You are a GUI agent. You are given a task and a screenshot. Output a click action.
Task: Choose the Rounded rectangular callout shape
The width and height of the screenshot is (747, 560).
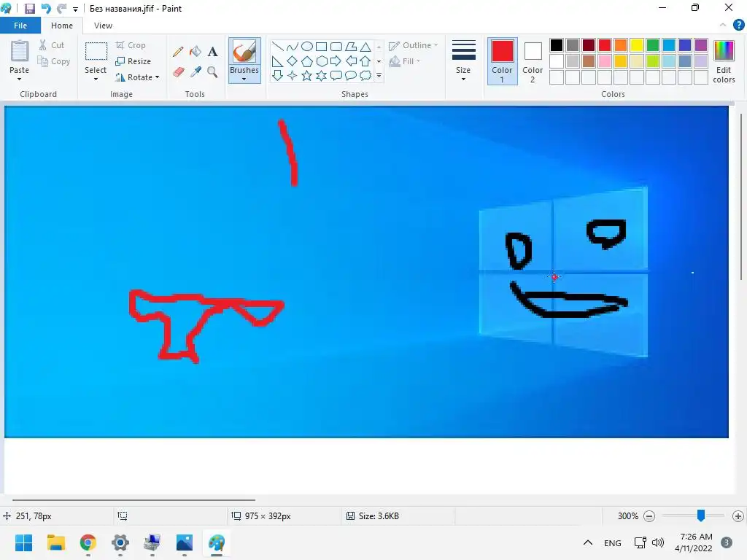tap(336, 75)
